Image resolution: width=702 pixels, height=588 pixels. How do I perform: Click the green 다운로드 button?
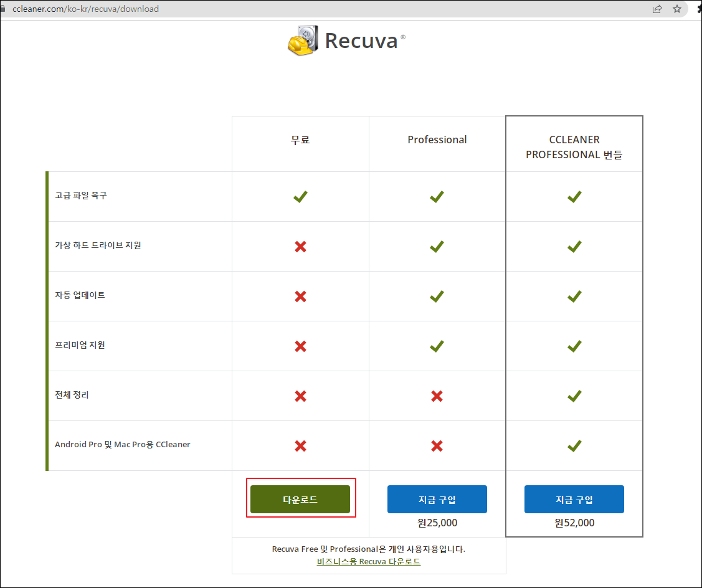click(x=300, y=499)
